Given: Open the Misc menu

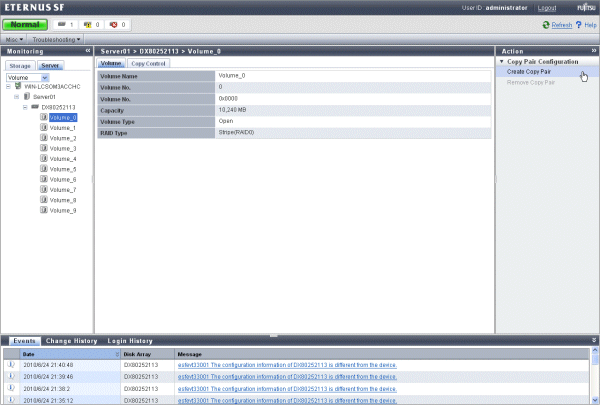Looking at the screenshot, I should [15, 39].
